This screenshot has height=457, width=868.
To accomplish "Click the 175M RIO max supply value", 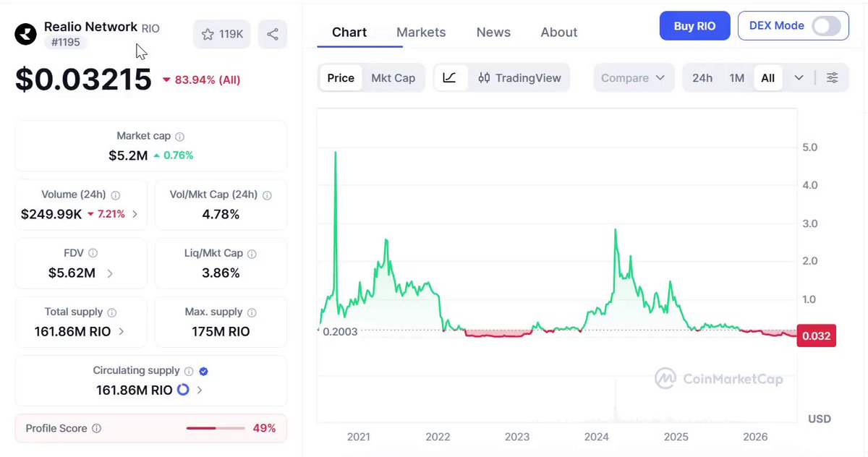I will click(221, 332).
